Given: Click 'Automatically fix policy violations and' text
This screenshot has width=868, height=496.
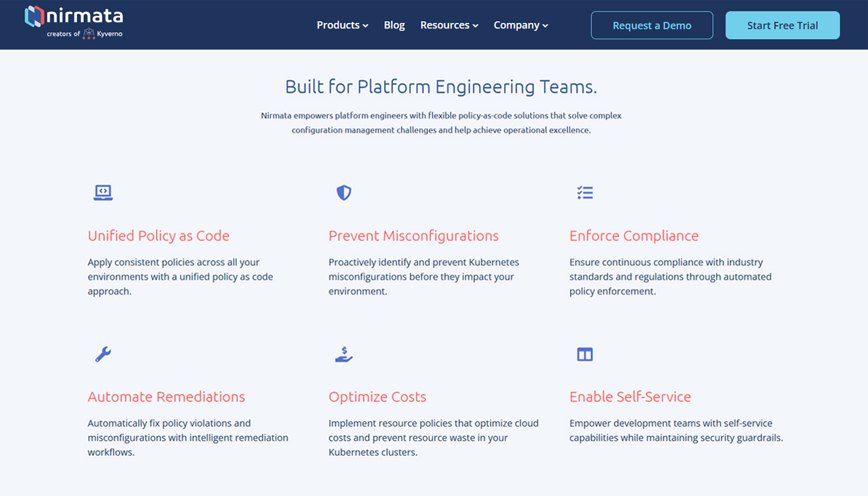Looking at the screenshot, I should click(x=169, y=423).
